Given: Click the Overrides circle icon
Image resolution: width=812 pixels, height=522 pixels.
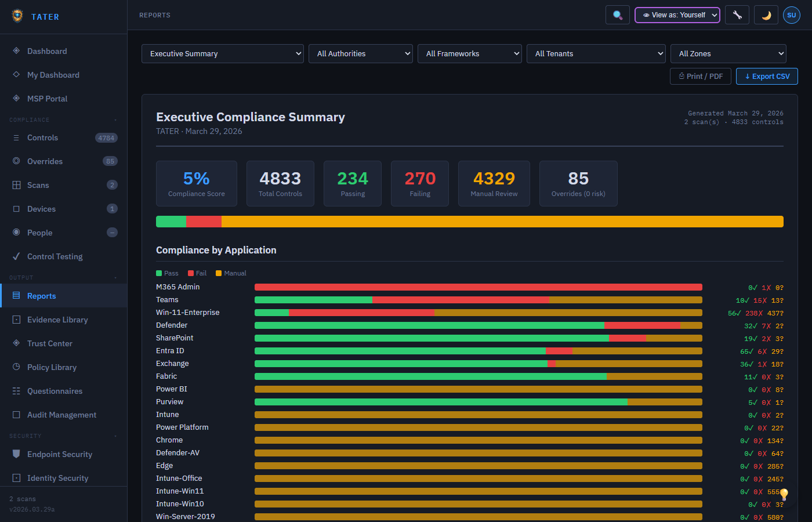Looking at the screenshot, I should [16, 161].
